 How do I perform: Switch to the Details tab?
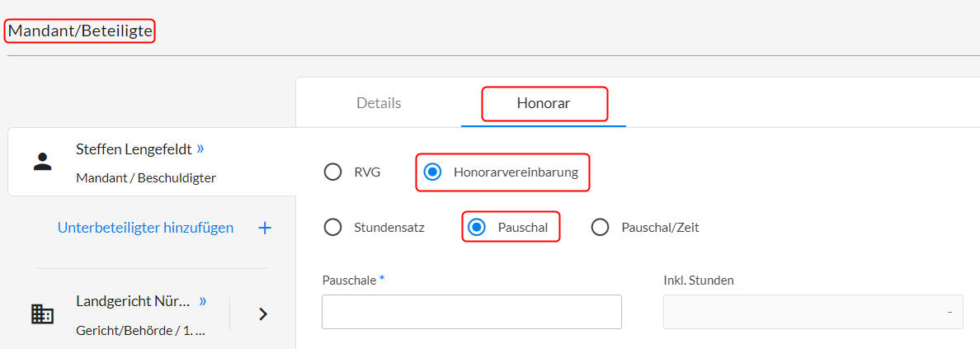click(x=379, y=103)
